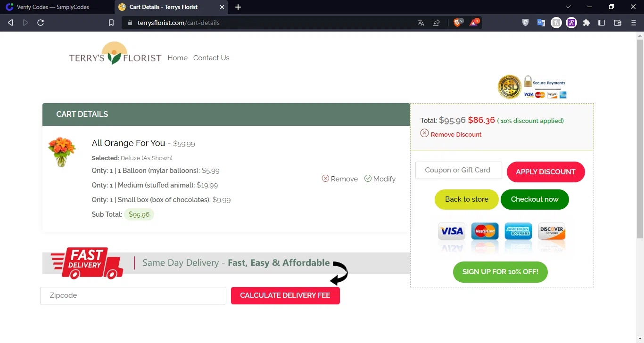Click the Bitwarden shield extension icon

tap(526, 23)
